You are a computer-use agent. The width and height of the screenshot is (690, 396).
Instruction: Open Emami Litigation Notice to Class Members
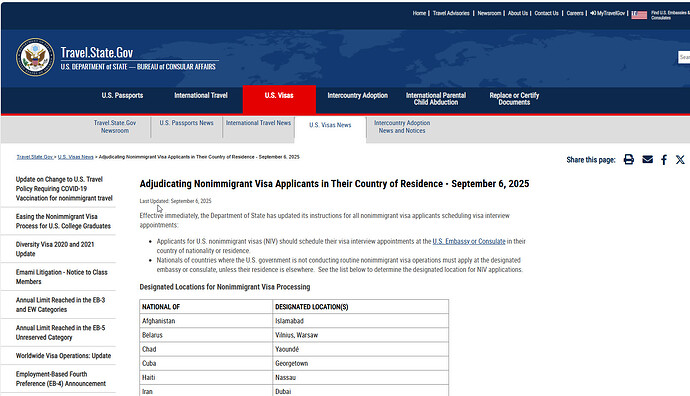pyautogui.click(x=62, y=277)
